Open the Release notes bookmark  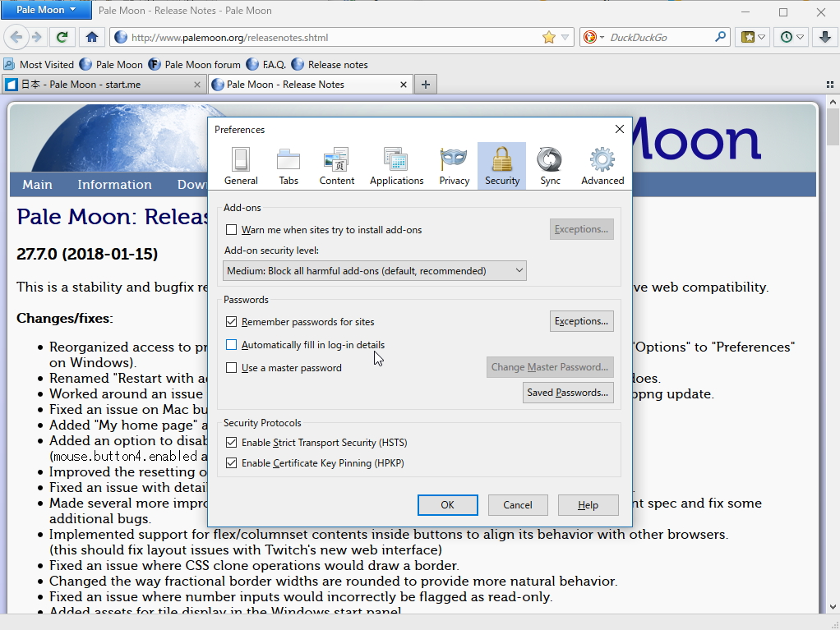point(330,65)
